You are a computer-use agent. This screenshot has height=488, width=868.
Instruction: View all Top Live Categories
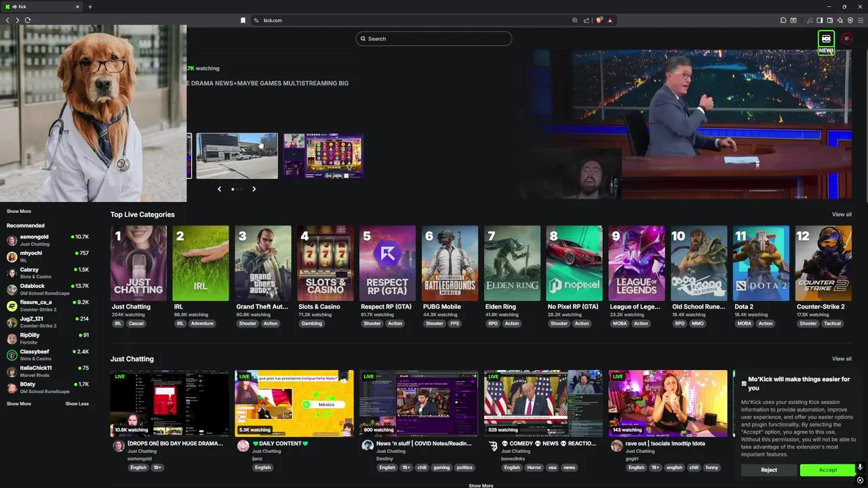tap(842, 215)
